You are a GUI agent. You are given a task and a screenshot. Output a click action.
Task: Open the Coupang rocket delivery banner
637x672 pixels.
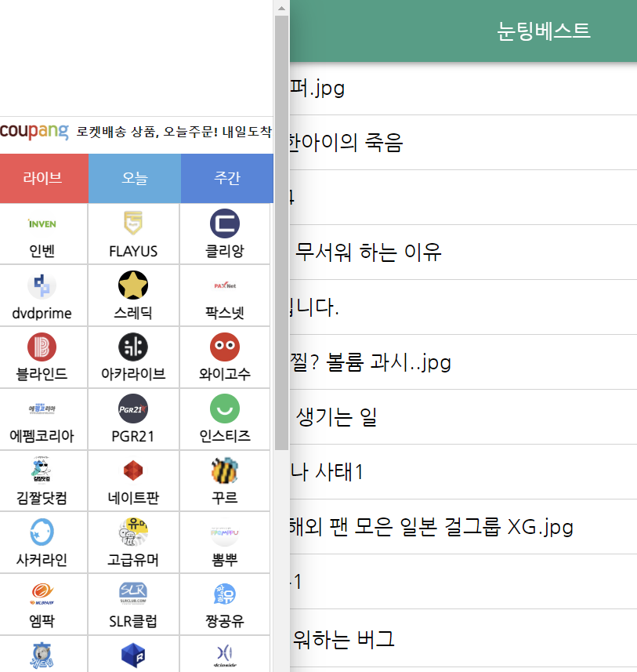click(136, 131)
